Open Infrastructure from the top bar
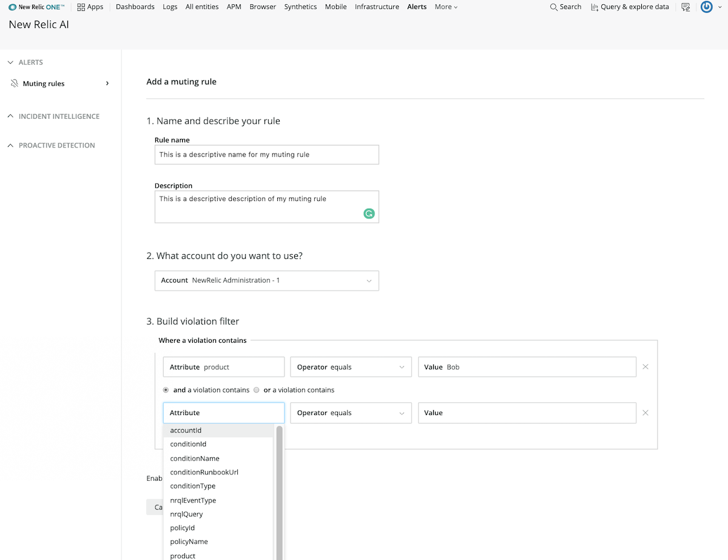Viewport: 728px width, 560px height. click(377, 7)
